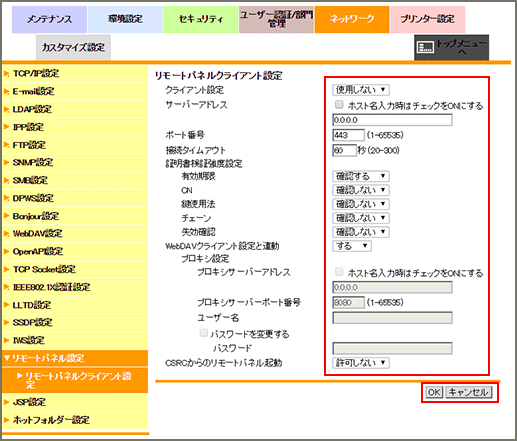Click the OK button
This screenshot has height=441, width=517.
(x=434, y=392)
